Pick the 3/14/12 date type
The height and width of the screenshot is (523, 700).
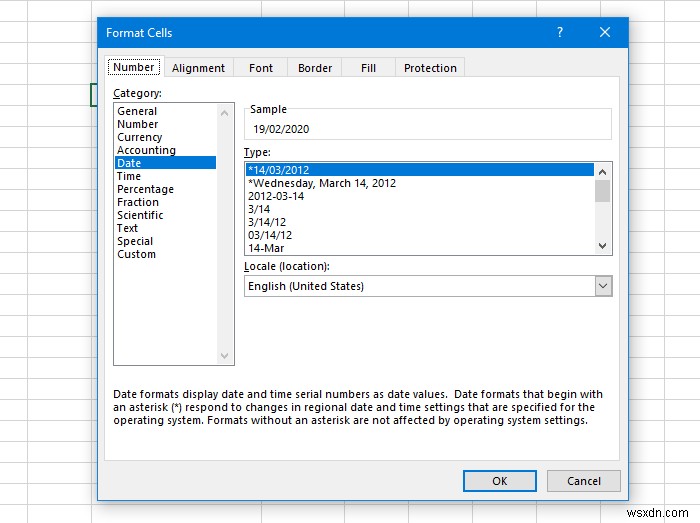(x=420, y=222)
